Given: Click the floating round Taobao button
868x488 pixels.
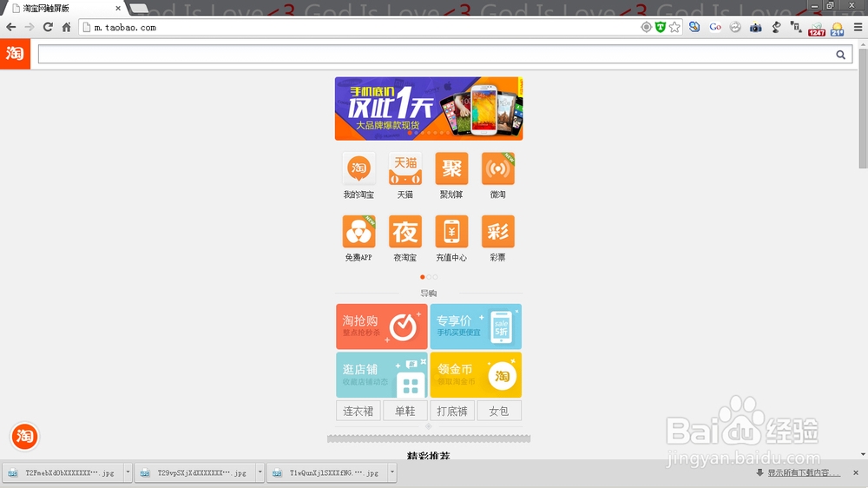Looking at the screenshot, I should coord(24,437).
